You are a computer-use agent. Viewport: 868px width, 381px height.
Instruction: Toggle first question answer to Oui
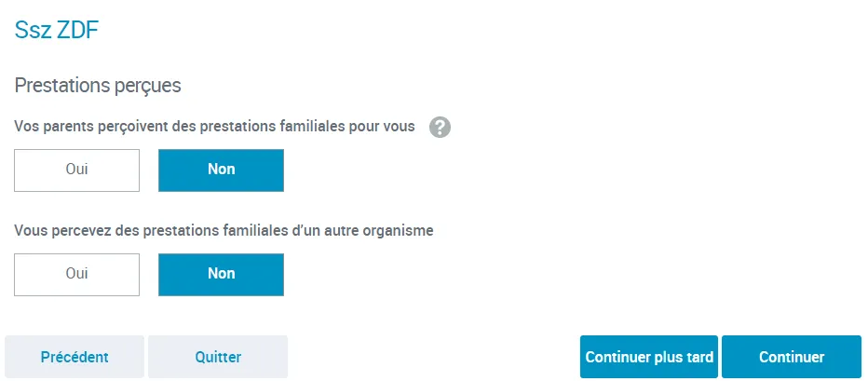(77, 170)
